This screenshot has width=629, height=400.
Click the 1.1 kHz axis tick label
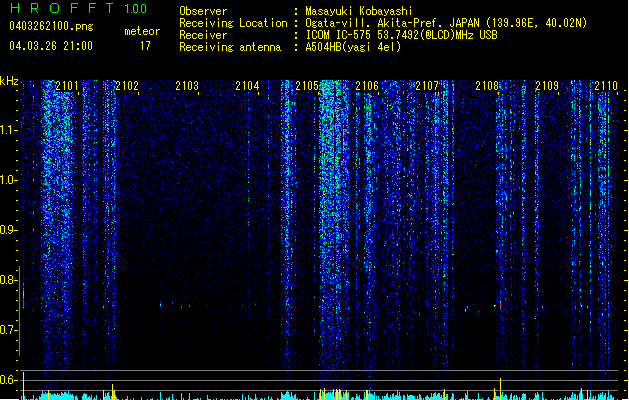click(x=9, y=130)
